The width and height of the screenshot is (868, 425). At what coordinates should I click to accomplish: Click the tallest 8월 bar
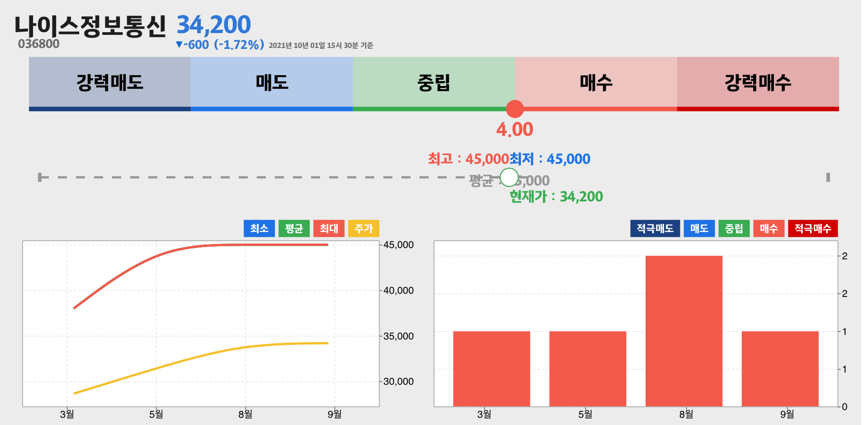click(x=684, y=331)
